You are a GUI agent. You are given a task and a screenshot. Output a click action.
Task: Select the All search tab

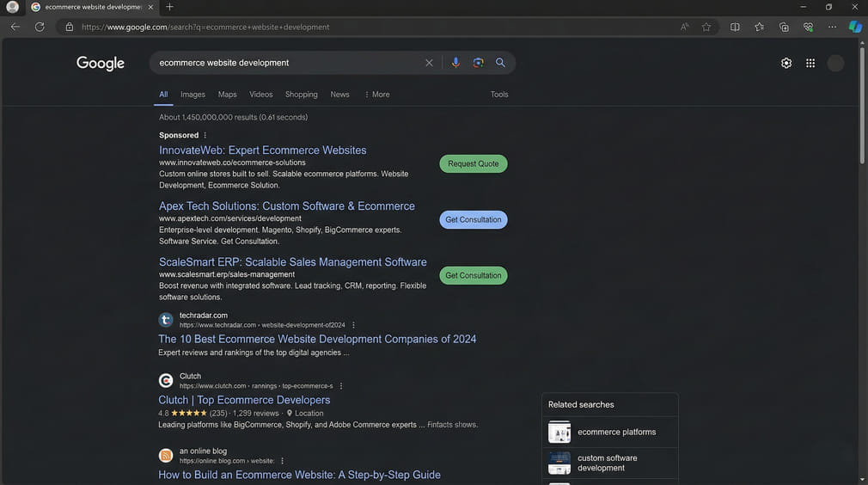click(163, 94)
